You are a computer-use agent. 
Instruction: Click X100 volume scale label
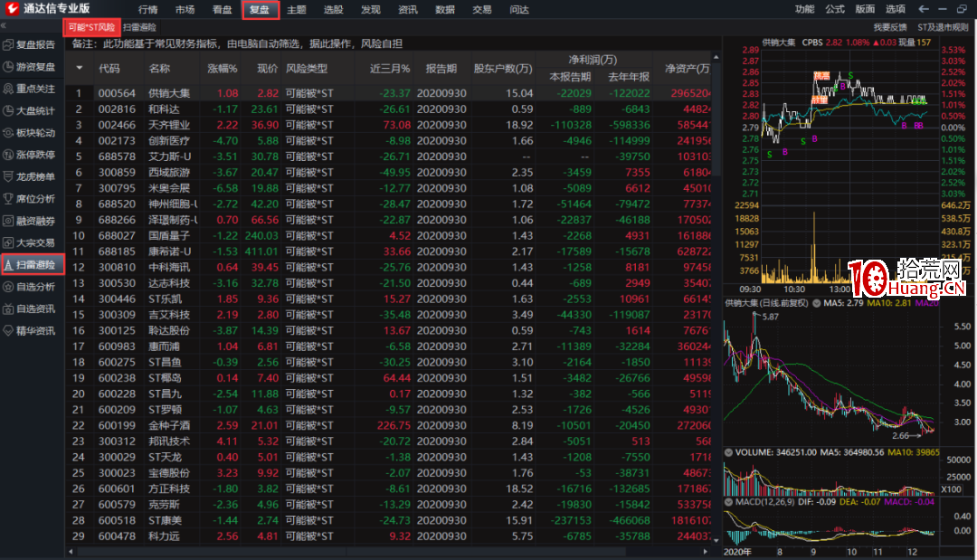point(951,489)
